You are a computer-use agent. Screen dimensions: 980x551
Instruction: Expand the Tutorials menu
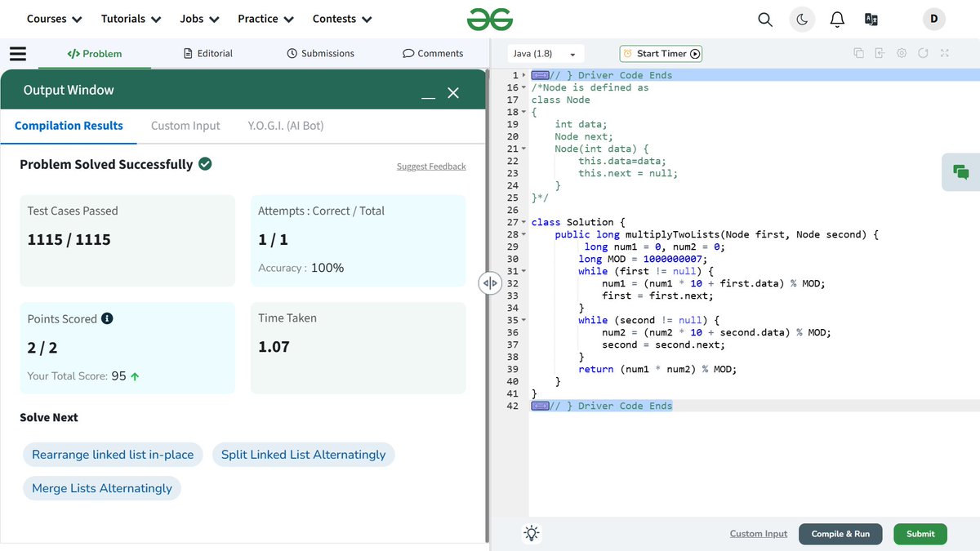pos(131,19)
